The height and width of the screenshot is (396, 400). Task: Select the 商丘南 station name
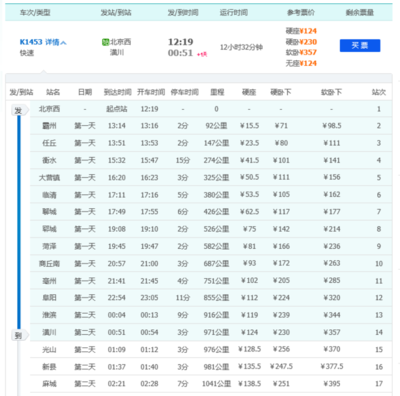pyautogui.click(x=49, y=264)
